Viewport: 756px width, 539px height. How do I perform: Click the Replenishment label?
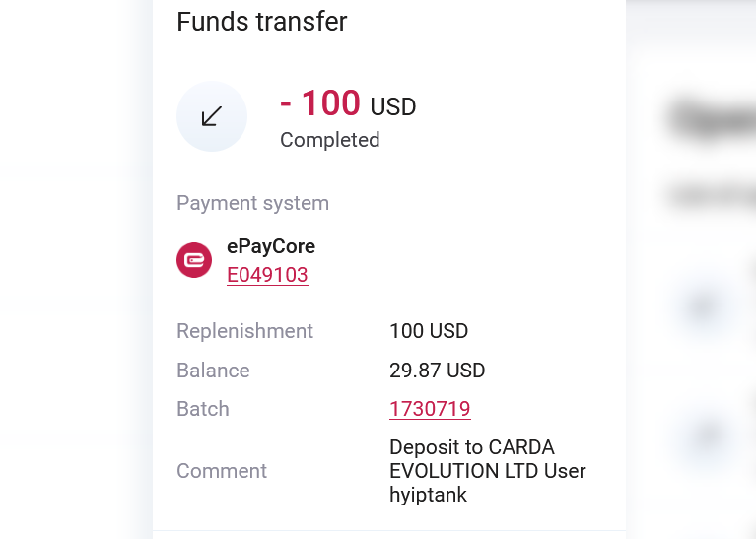244,331
